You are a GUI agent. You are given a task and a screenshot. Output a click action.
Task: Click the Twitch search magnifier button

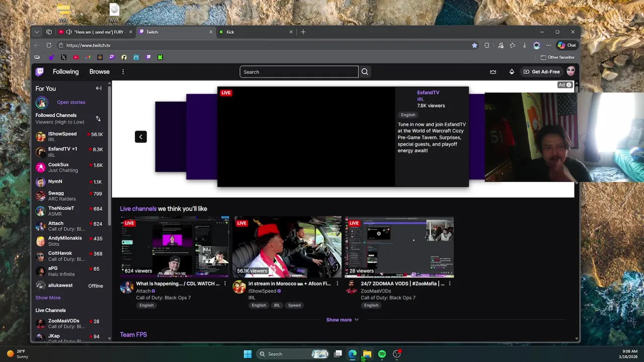point(365,72)
